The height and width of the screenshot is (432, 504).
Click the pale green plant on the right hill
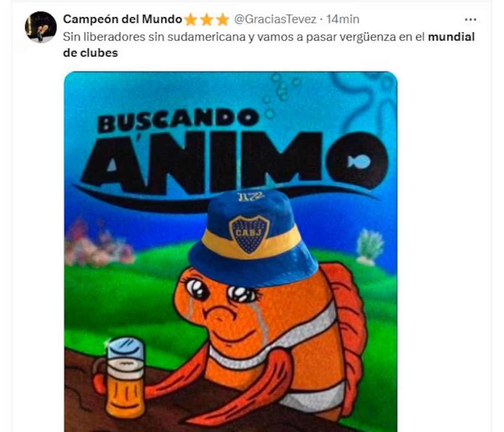(x=370, y=247)
